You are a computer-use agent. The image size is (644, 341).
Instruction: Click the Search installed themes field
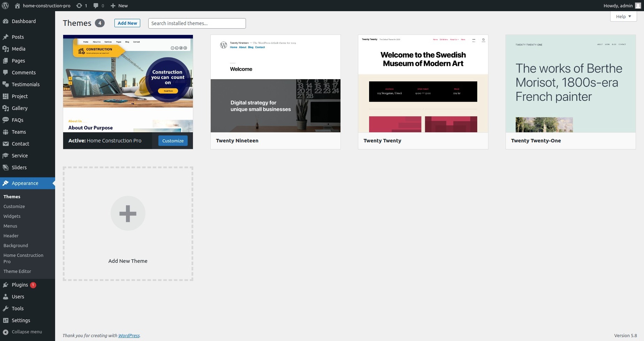tap(197, 23)
